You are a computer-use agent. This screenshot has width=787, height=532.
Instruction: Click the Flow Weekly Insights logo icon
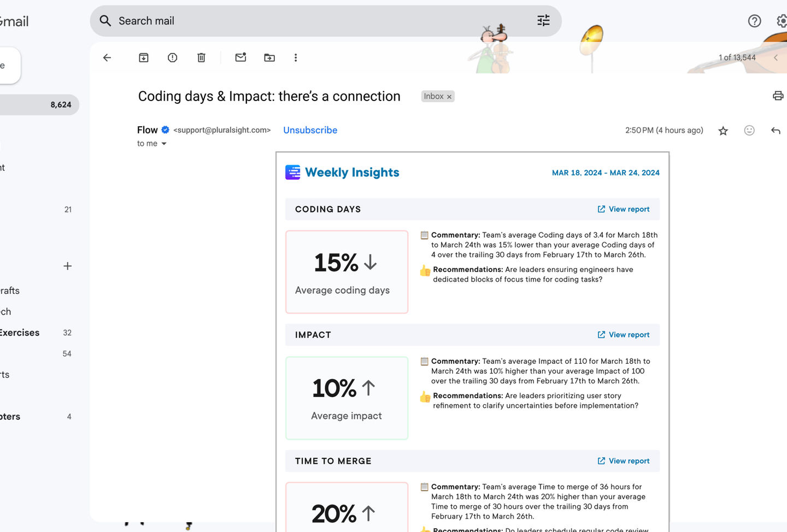point(293,173)
